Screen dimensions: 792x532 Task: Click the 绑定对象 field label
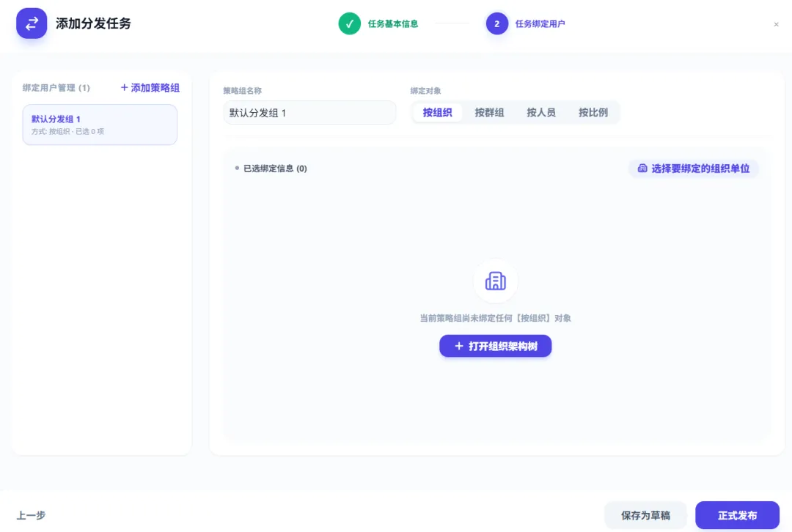tap(425, 91)
